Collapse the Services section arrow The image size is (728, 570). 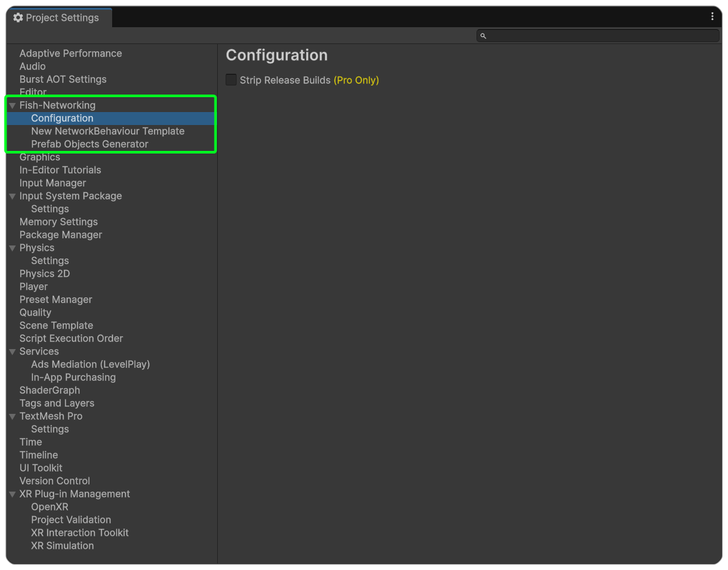click(12, 351)
